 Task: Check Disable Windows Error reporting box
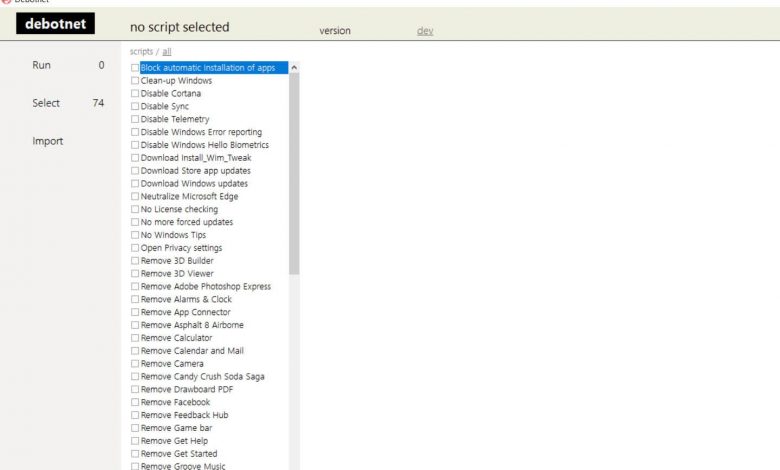(135, 132)
